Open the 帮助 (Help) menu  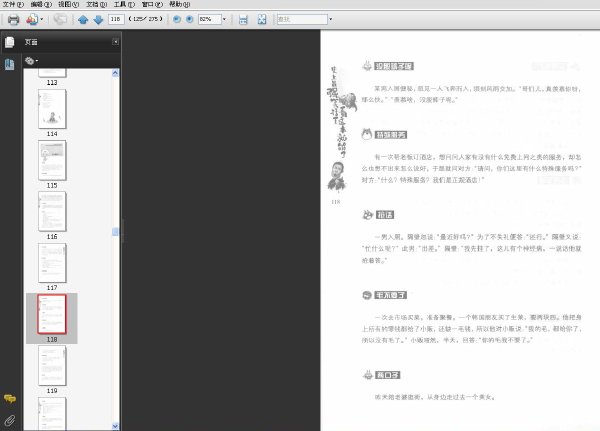point(180,4)
